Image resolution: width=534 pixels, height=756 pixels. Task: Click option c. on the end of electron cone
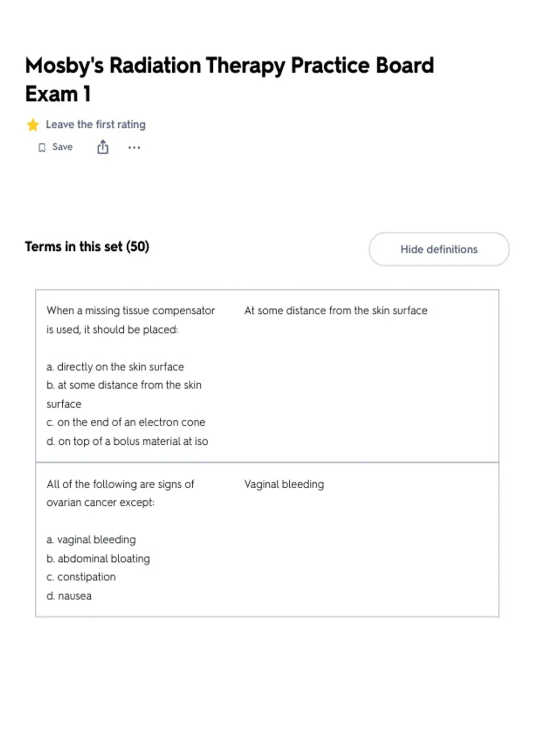click(x=126, y=422)
